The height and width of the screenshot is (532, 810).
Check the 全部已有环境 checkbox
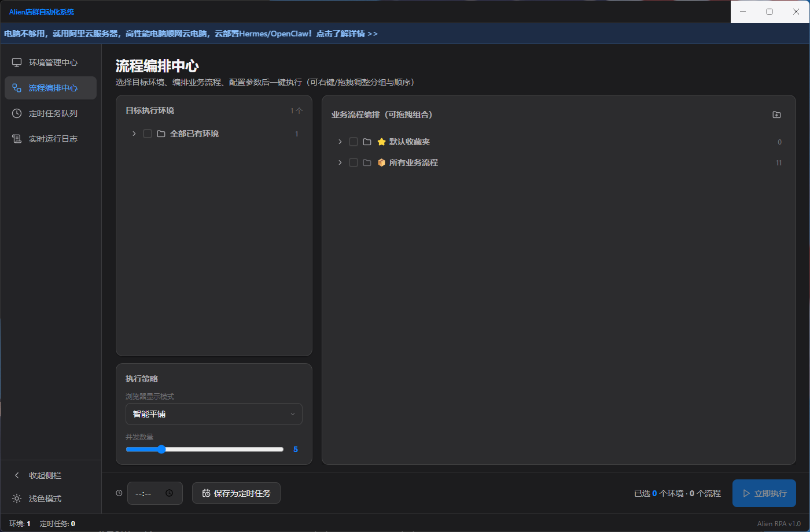pyautogui.click(x=148, y=134)
